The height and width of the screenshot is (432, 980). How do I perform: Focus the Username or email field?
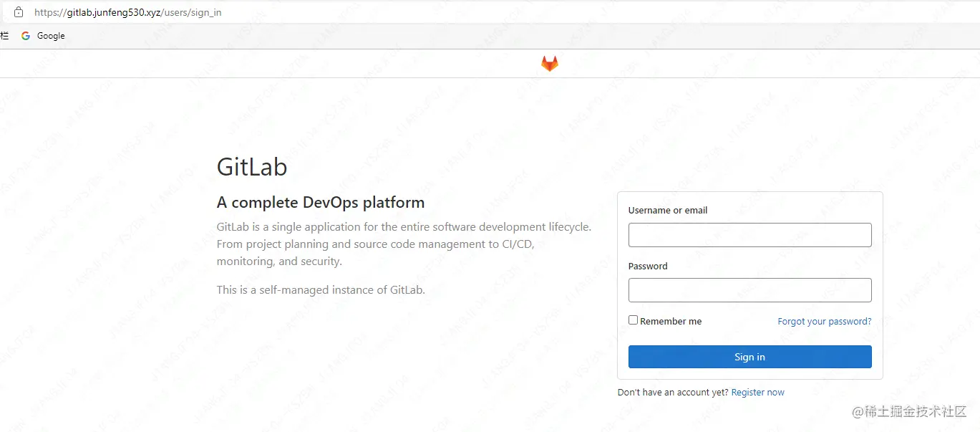point(749,235)
